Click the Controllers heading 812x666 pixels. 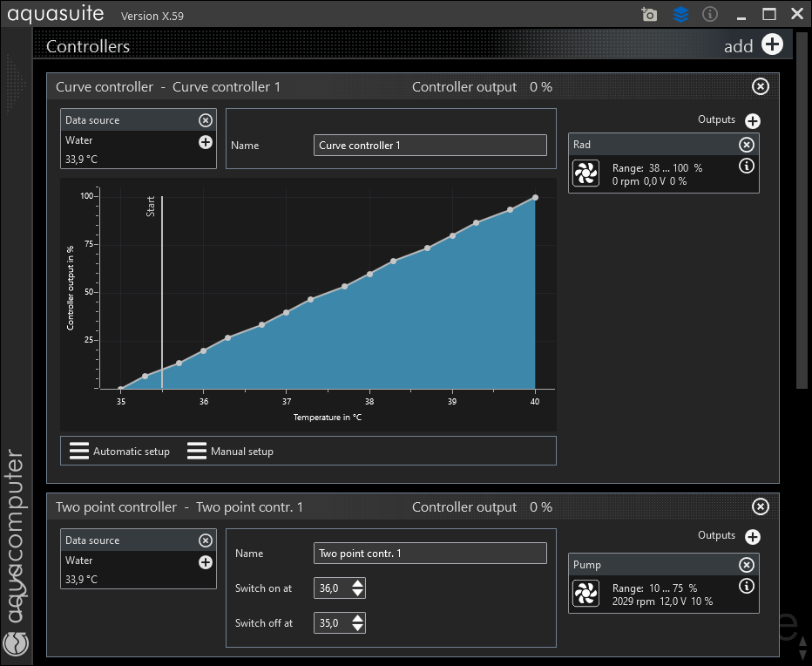click(x=88, y=46)
